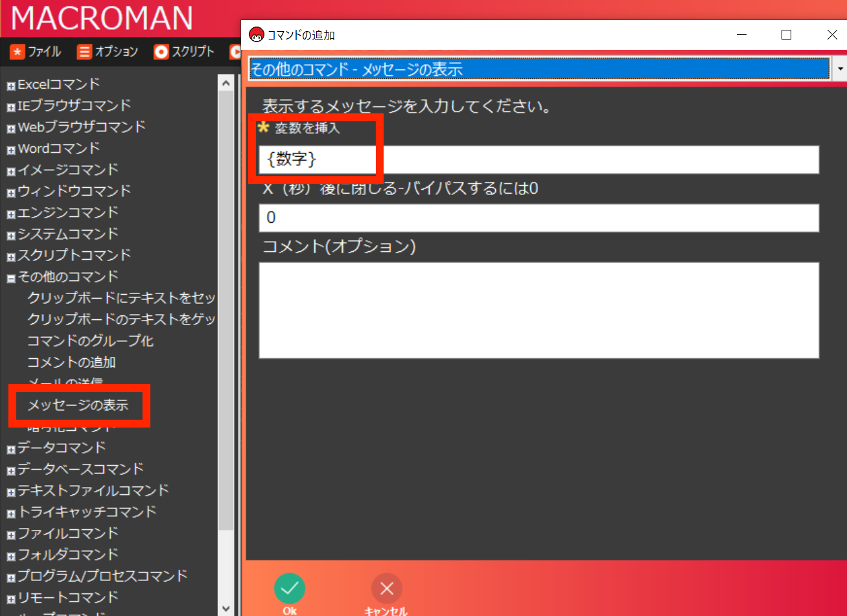Click the command list scrollbar up arrow
This screenshot has width=847, height=616.
pos(226,83)
